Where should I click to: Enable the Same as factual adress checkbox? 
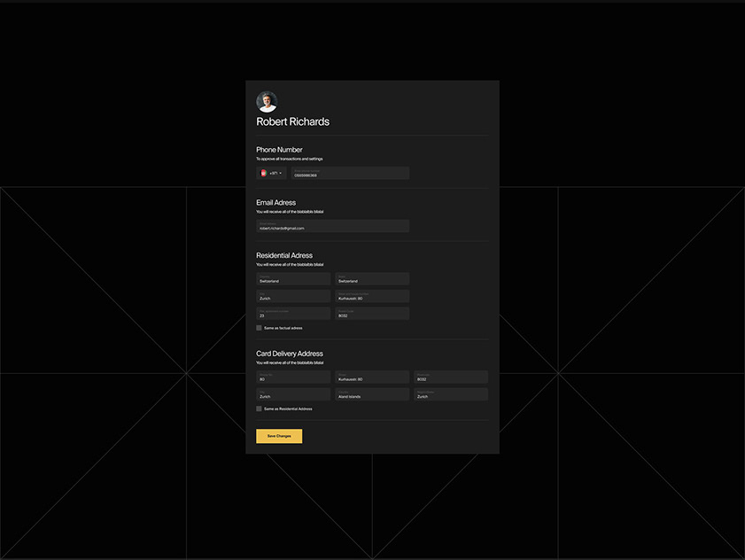pos(259,328)
